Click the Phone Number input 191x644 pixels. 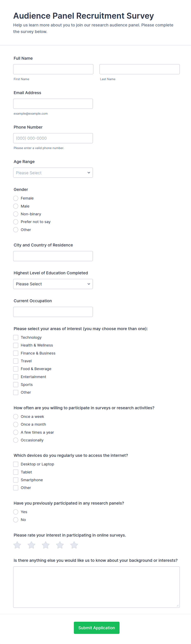tap(53, 138)
